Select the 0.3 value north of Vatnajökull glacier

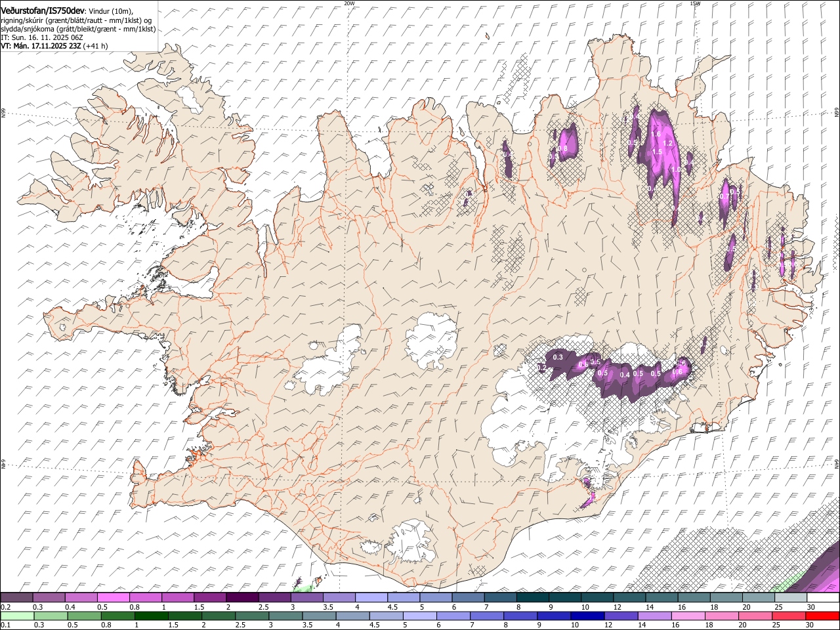point(558,357)
